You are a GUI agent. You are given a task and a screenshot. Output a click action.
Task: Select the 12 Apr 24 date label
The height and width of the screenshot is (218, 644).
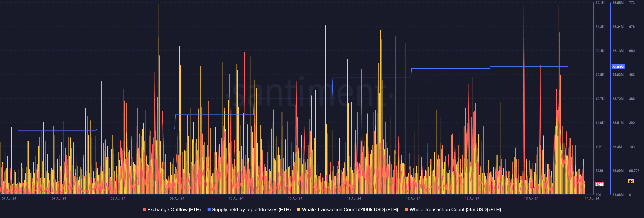coord(413,198)
